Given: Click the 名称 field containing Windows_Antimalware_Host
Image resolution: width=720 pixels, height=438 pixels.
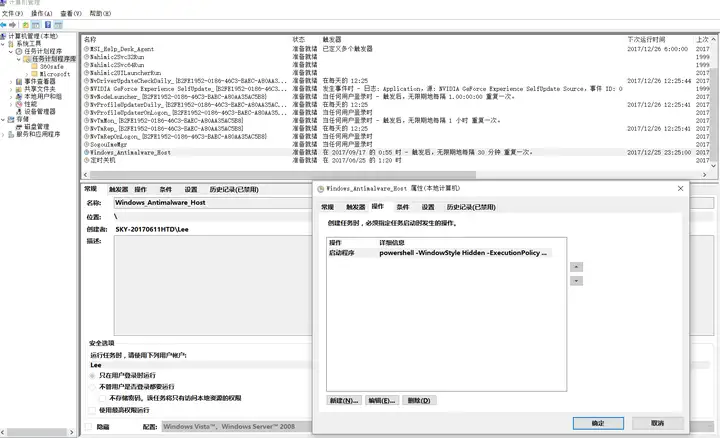Looking at the screenshot, I should 213,202.
